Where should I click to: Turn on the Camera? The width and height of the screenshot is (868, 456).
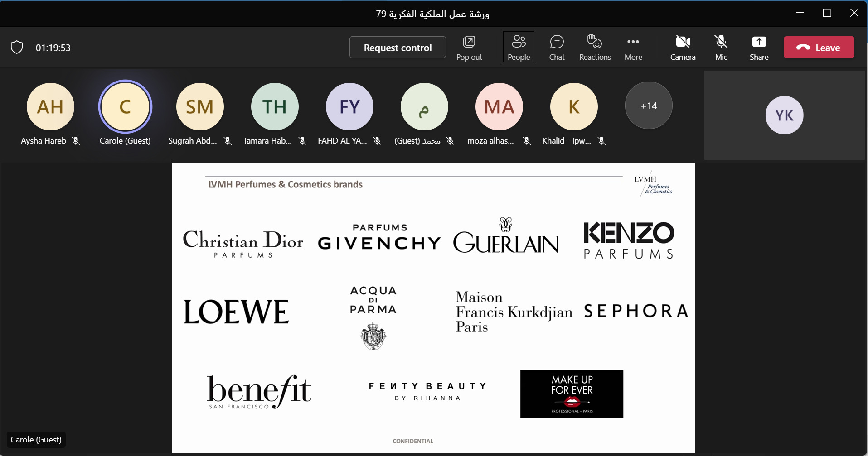(x=683, y=47)
